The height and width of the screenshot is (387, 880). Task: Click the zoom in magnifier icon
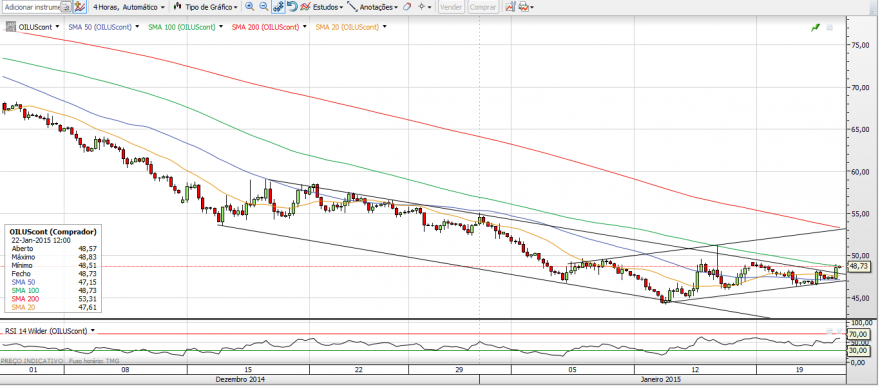pos(249,7)
